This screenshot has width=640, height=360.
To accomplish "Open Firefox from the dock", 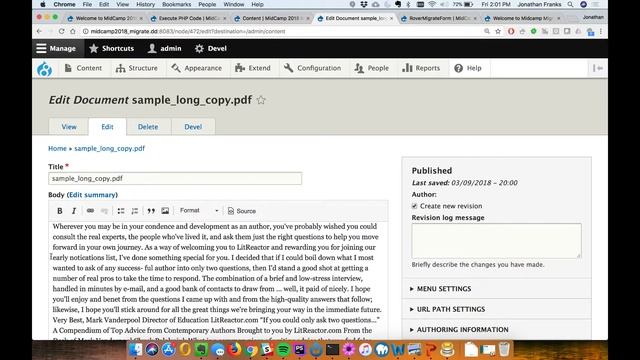I will click(x=234, y=349).
